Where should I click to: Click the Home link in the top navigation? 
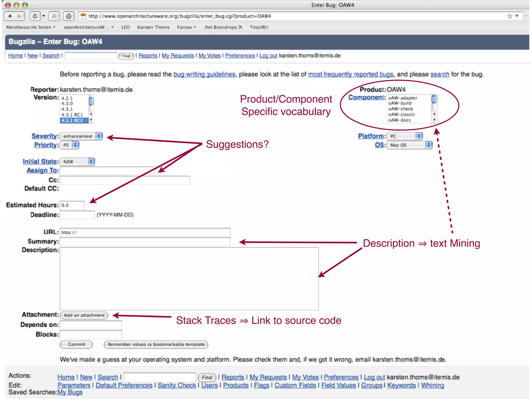pyautogui.click(x=15, y=56)
